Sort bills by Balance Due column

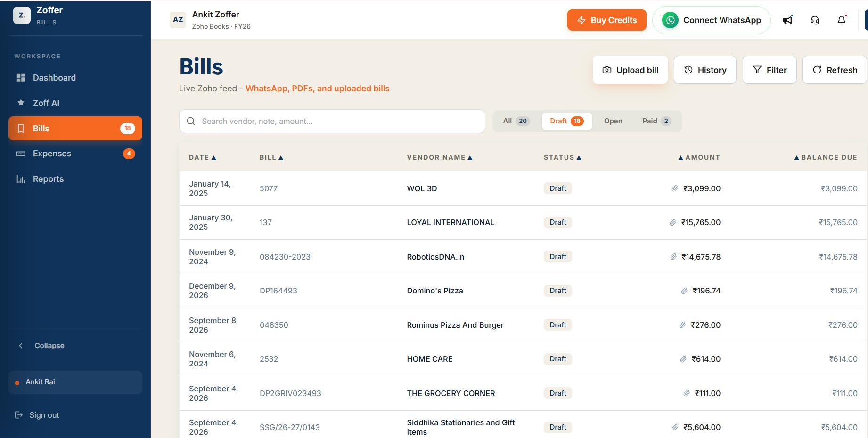pos(826,157)
